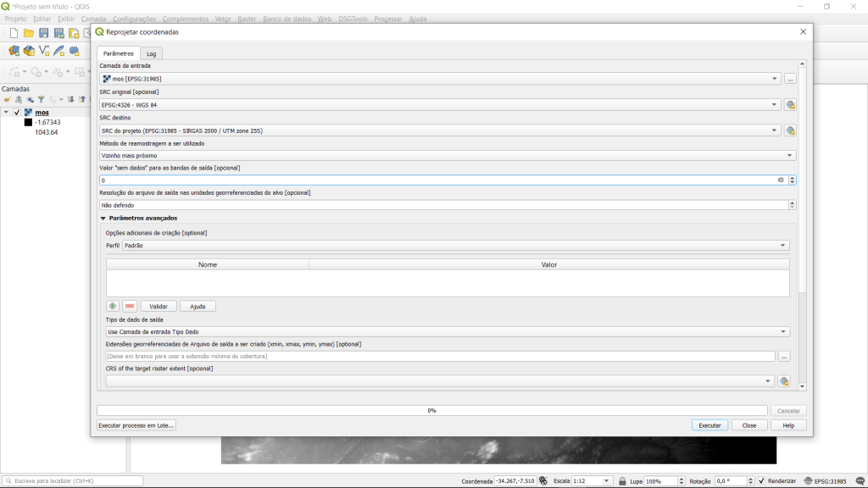
Task: Click the 0% progress bar
Action: (x=431, y=410)
